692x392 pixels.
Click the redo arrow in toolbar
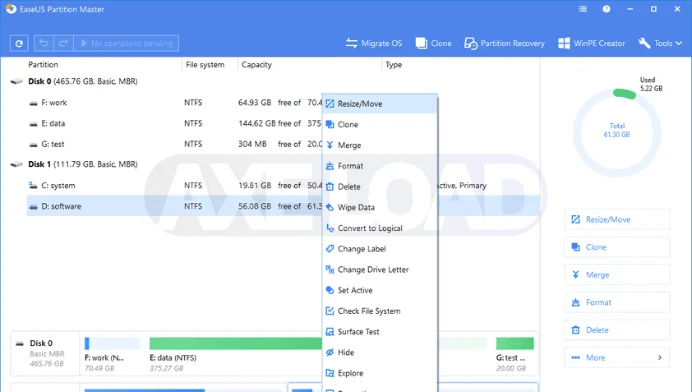click(x=63, y=43)
